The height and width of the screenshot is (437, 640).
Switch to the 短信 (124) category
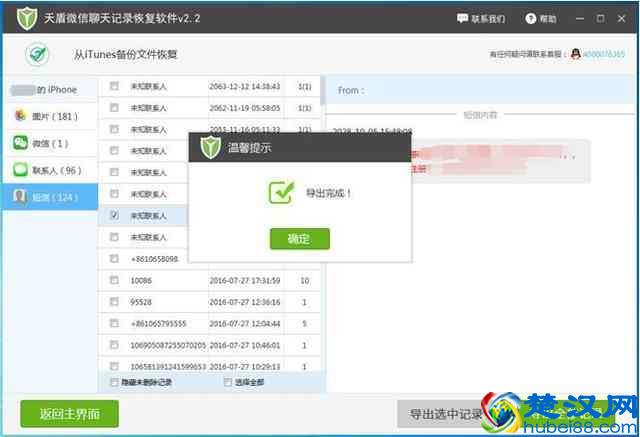tap(50, 197)
